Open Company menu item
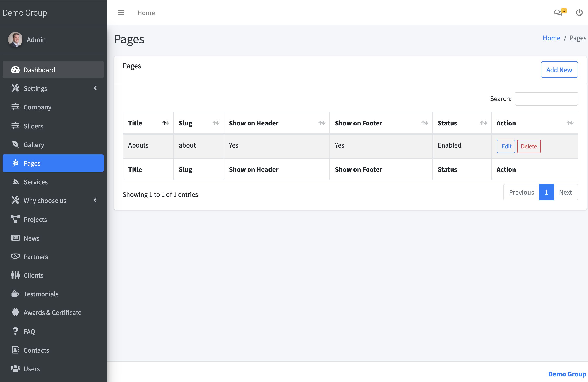Image resolution: width=588 pixels, height=382 pixels. click(53, 107)
